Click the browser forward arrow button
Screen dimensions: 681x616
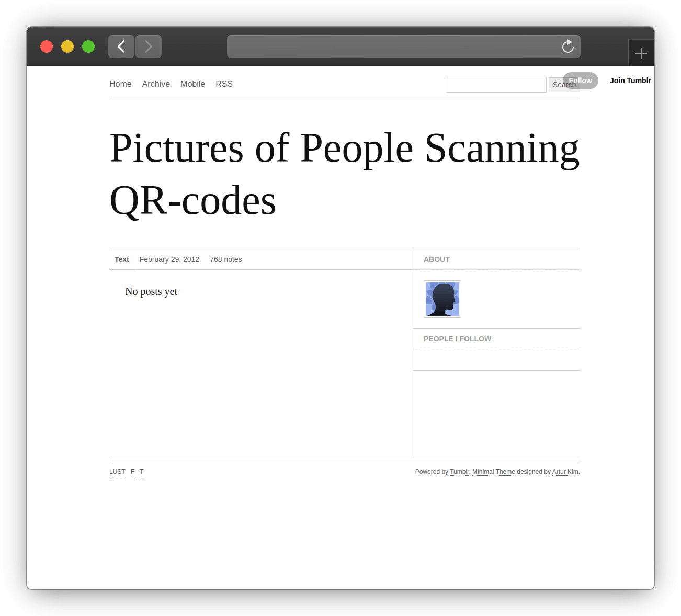pos(149,47)
